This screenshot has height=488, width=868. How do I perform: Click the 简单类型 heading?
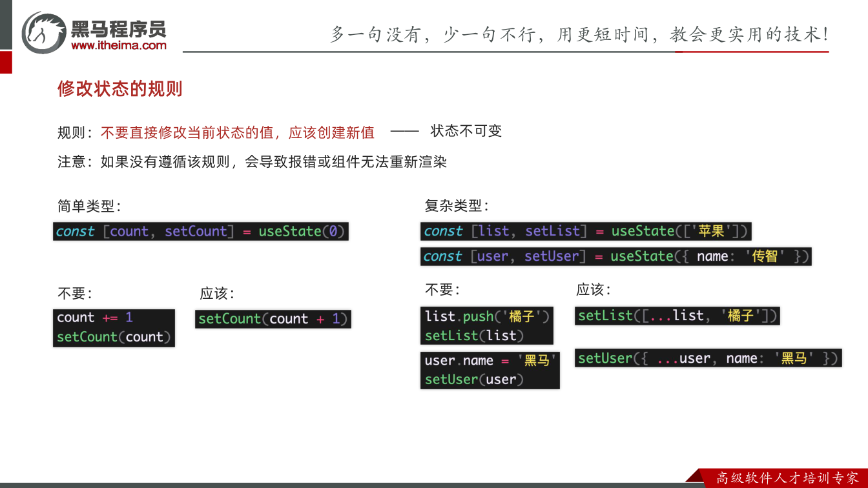click(89, 206)
